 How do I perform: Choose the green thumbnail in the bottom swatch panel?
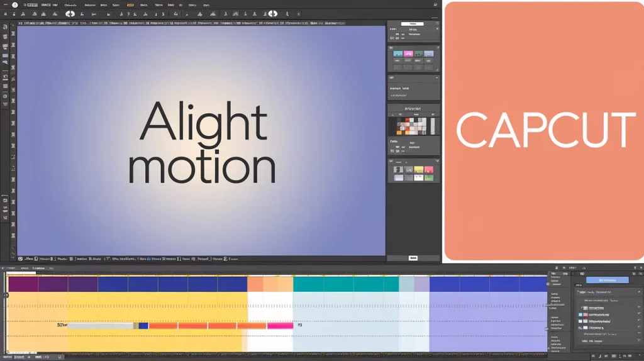point(429,177)
